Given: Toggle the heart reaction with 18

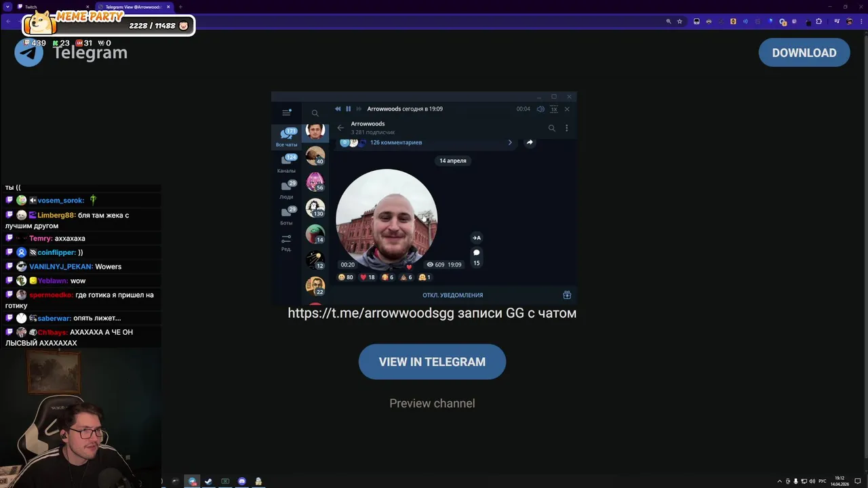Looking at the screenshot, I should pos(368,277).
